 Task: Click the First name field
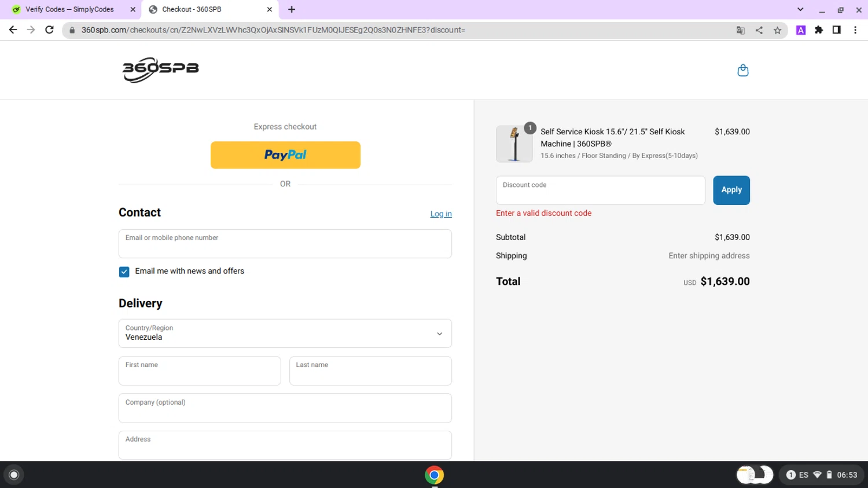click(x=200, y=370)
